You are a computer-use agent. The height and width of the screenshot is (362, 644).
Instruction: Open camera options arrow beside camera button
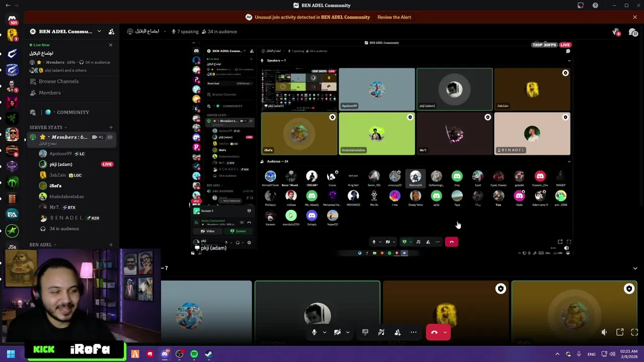coord(348,332)
